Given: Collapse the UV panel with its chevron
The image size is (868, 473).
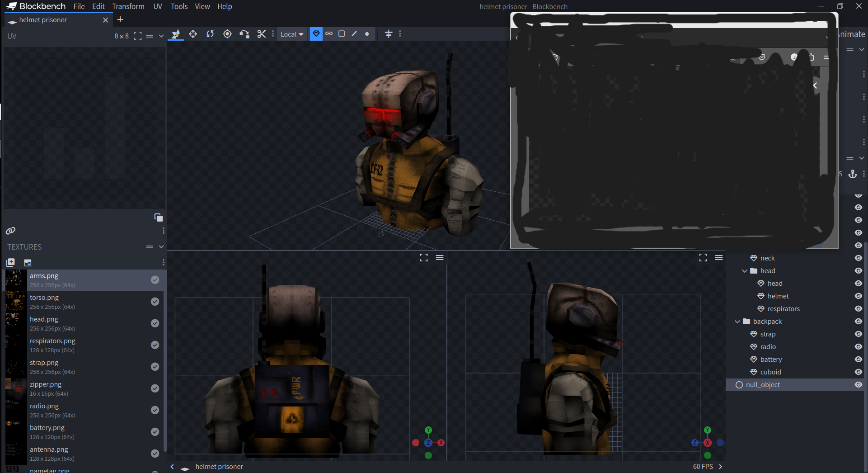Looking at the screenshot, I should click(161, 36).
